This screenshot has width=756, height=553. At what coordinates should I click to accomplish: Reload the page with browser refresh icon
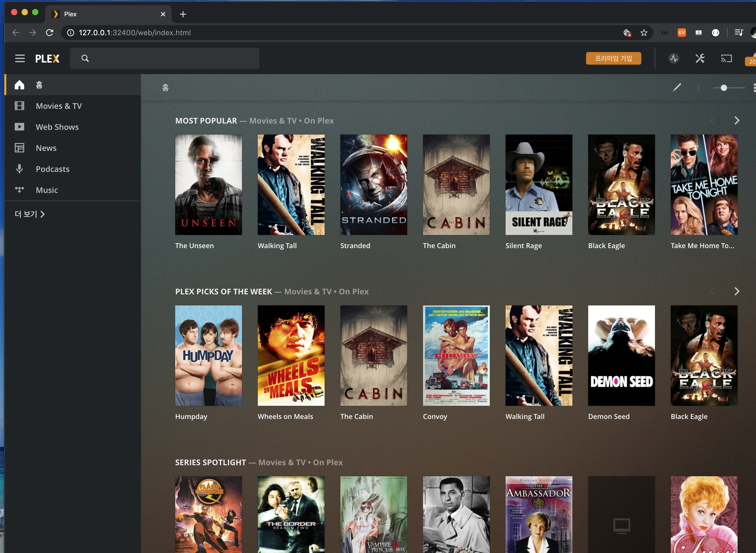tap(49, 33)
